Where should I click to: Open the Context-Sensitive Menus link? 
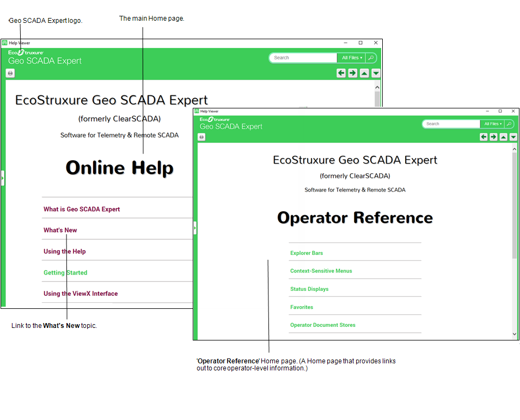[x=321, y=271]
